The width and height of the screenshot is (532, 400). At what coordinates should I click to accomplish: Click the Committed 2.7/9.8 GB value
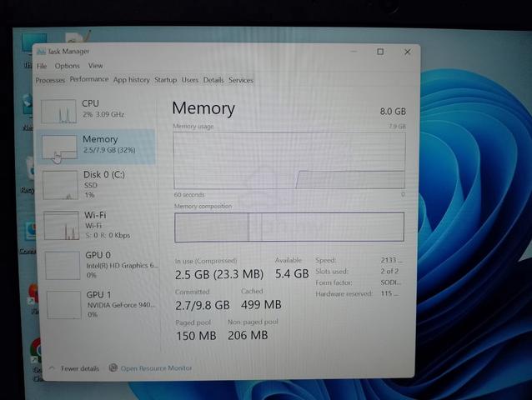(203, 306)
